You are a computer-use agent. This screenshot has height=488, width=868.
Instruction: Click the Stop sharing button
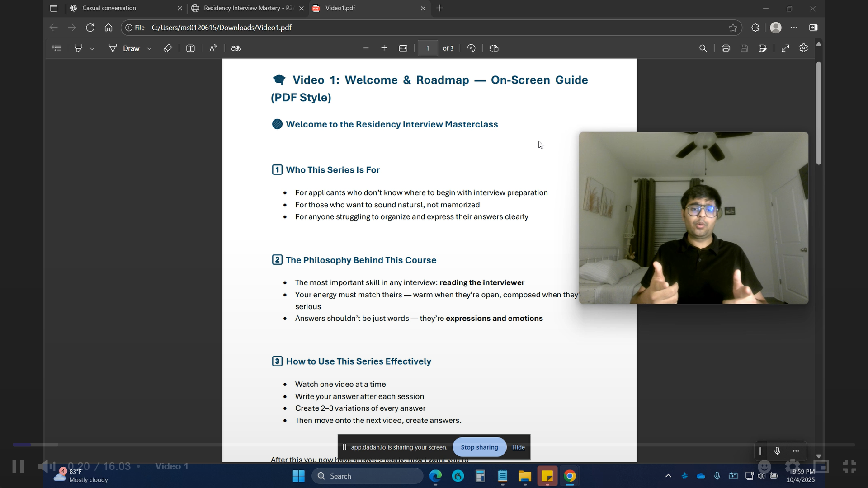[479, 447]
